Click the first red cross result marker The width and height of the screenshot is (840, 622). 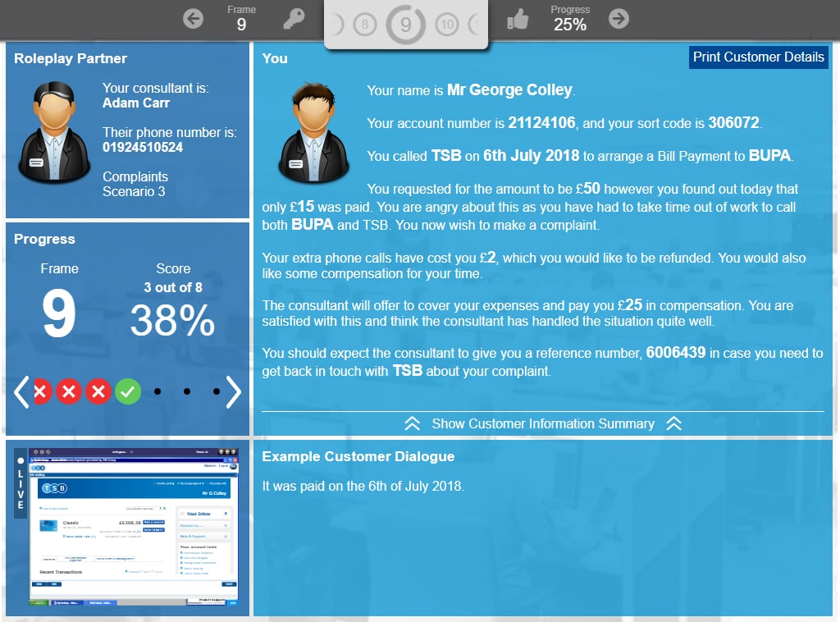pyautogui.click(x=43, y=391)
